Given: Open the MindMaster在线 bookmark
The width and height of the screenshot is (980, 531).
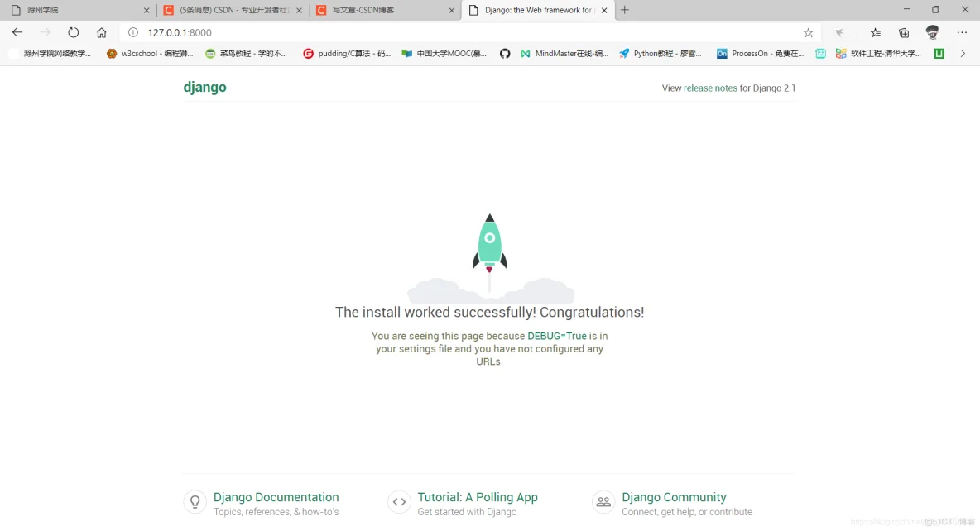Looking at the screenshot, I should click(564, 54).
